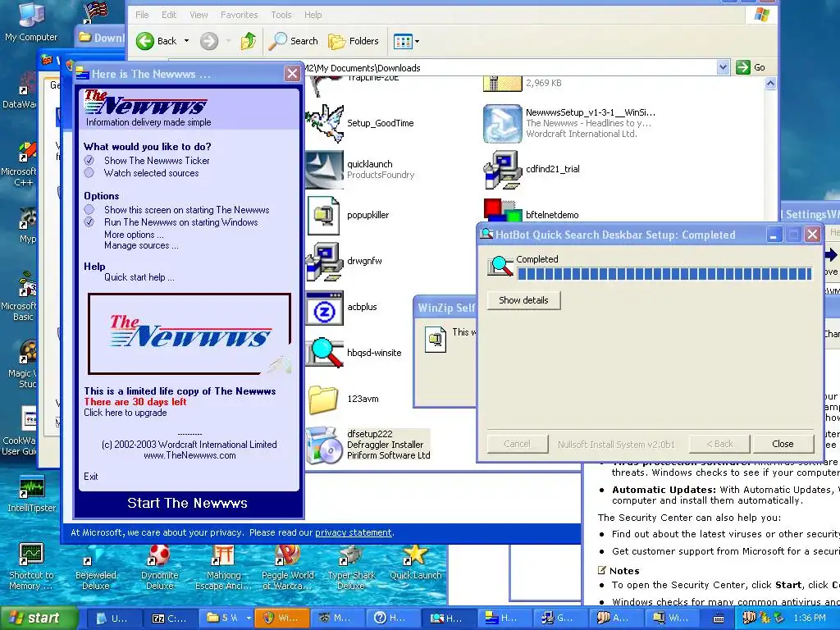The height and width of the screenshot is (630, 840).
Task: Open the Views dropdown arrow
Action: coord(418,41)
